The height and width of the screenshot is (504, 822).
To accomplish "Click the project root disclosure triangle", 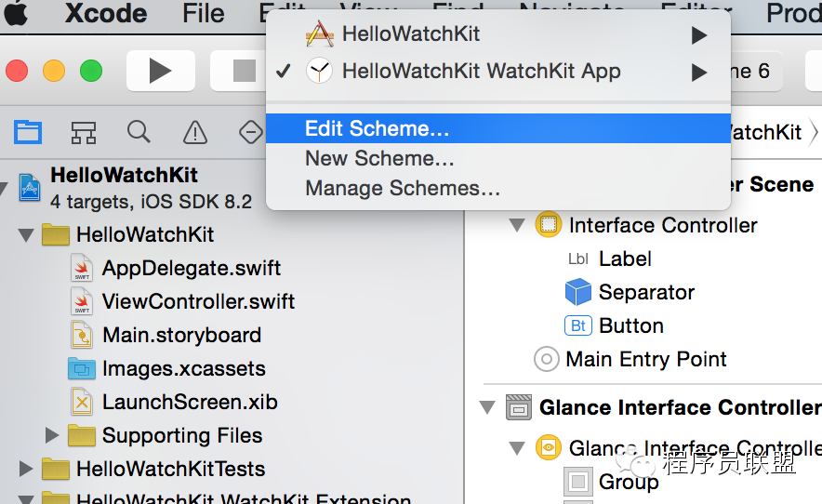I will click(x=4, y=188).
